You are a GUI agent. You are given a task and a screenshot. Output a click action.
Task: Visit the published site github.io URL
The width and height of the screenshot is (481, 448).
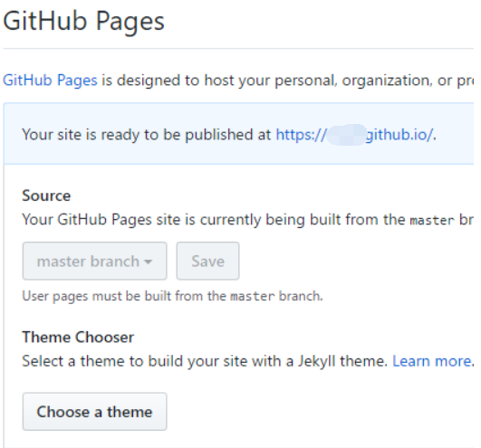(354, 135)
